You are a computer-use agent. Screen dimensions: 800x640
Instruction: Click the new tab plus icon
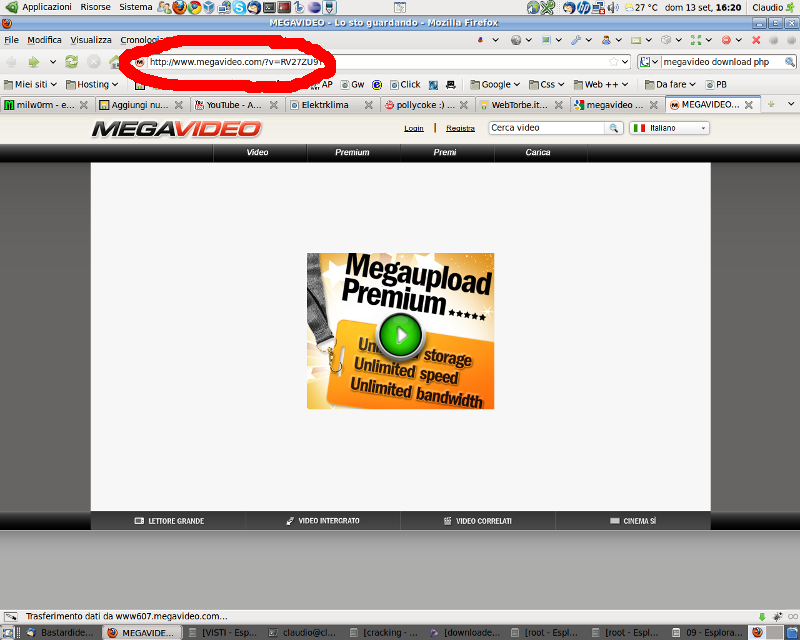click(771, 104)
